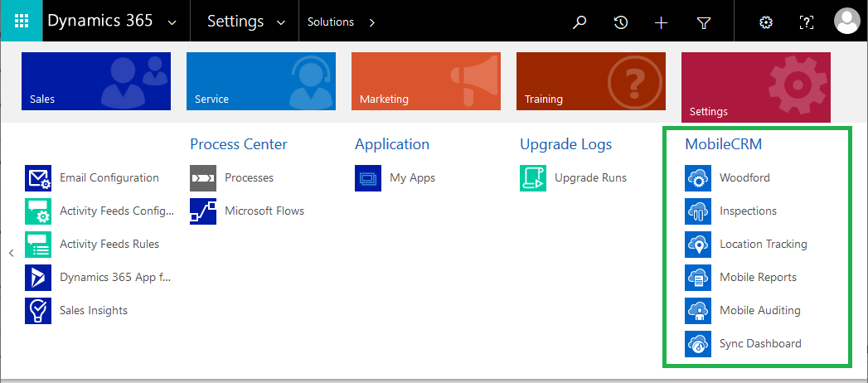Open Woodford under MobileCRM

[x=744, y=177]
